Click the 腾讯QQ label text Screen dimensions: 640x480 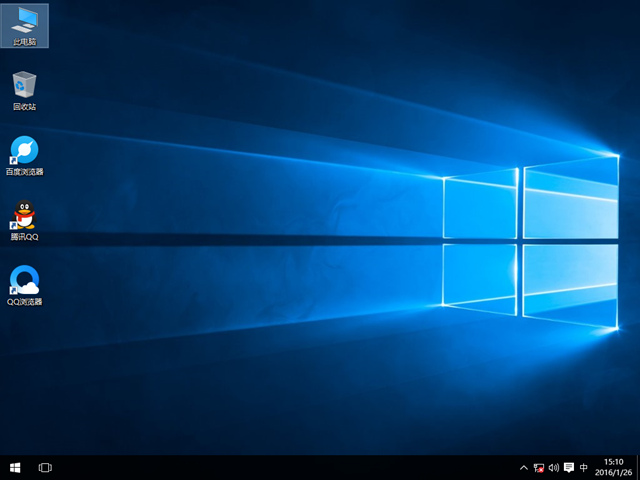25,237
